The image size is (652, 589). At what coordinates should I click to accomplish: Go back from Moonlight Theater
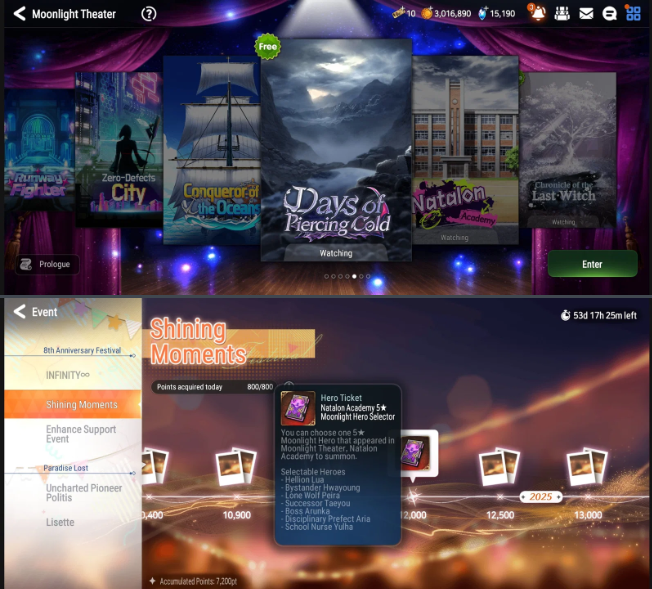[x=20, y=14]
